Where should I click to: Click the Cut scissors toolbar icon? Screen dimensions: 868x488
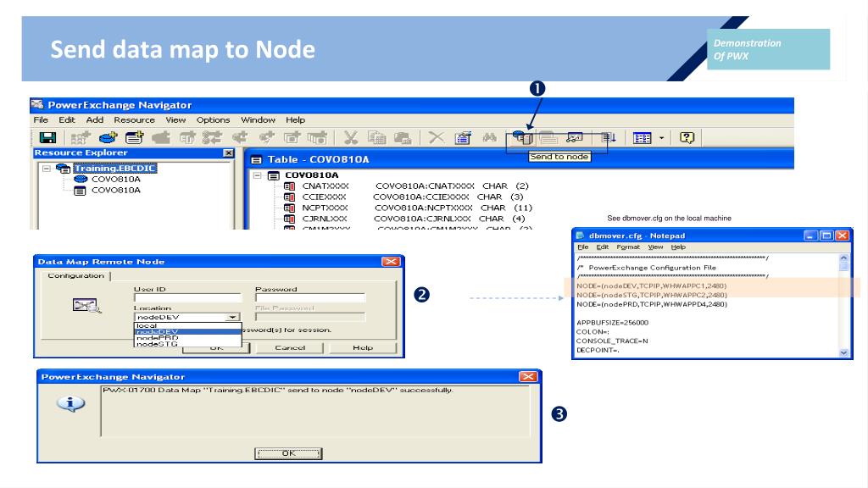click(350, 137)
